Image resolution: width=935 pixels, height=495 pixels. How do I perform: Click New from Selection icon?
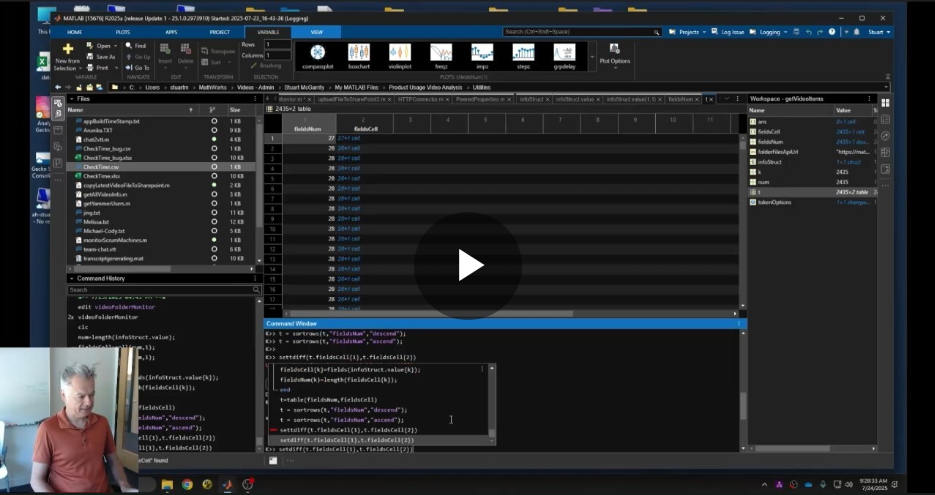(67, 56)
